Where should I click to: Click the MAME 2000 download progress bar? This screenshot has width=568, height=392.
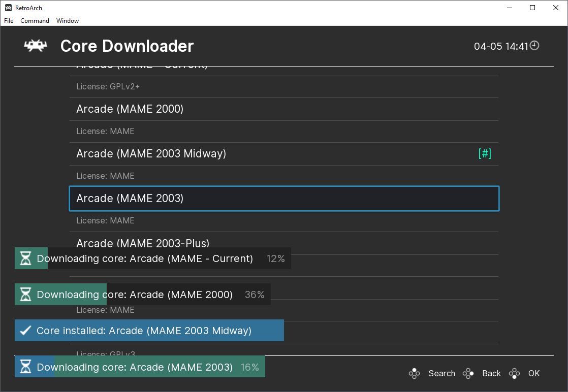tap(142, 295)
